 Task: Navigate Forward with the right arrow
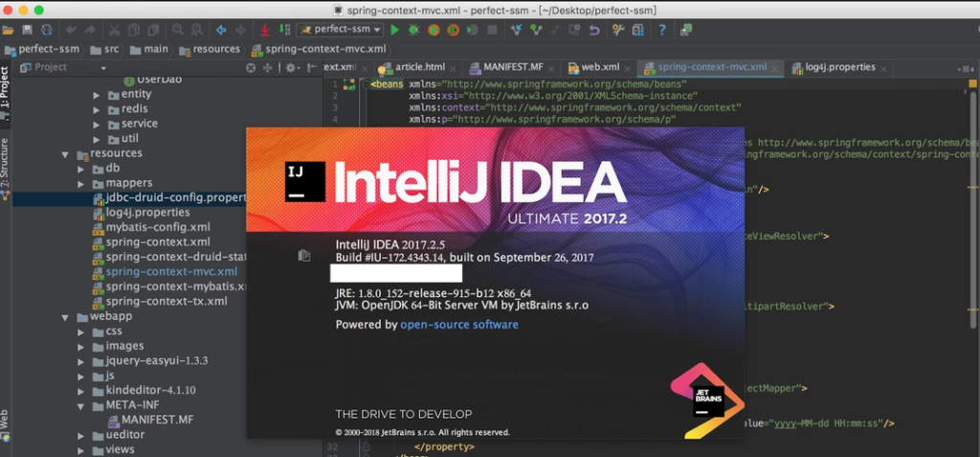click(x=240, y=30)
